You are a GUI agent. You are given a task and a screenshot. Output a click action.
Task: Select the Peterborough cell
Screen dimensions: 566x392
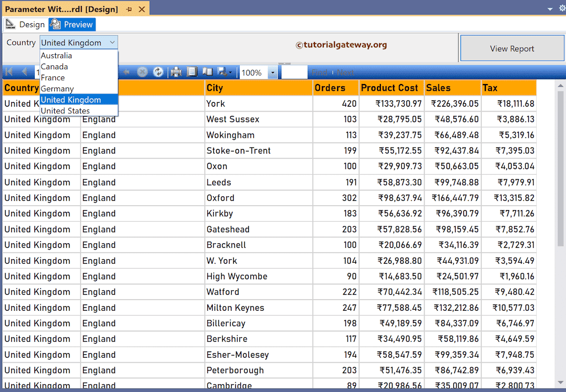coord(259,370)
